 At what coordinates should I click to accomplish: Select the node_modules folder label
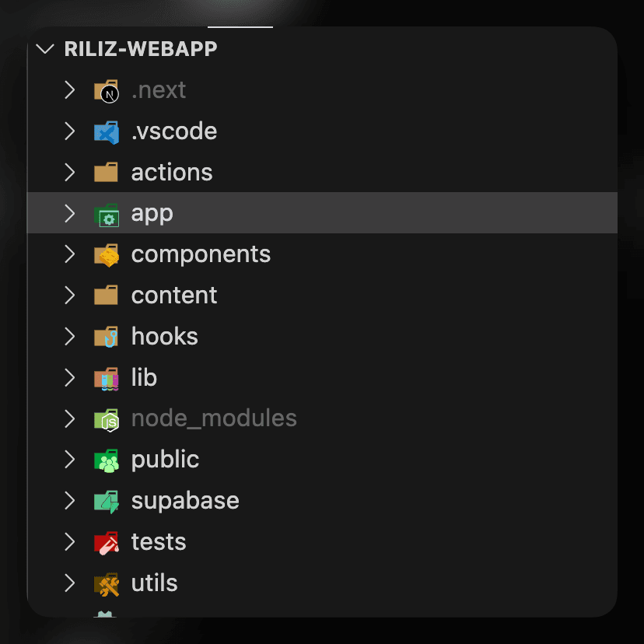214,418
